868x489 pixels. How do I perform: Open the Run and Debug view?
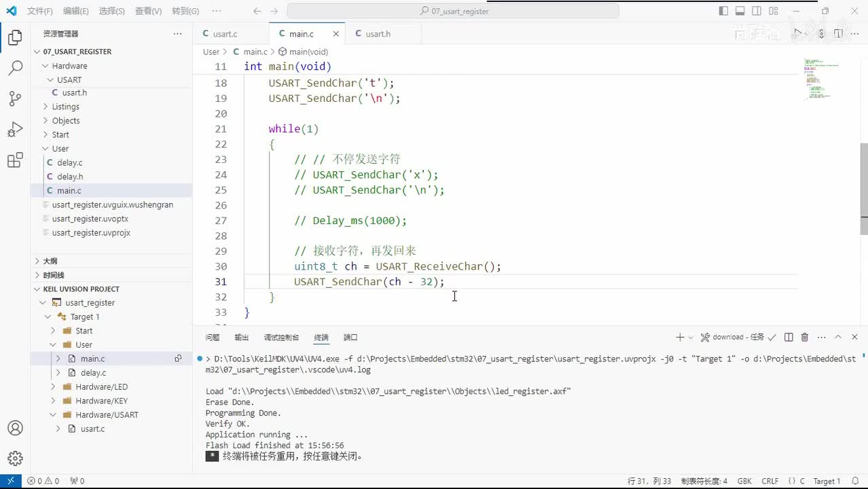pyautogui.click(x=15, y=130)
